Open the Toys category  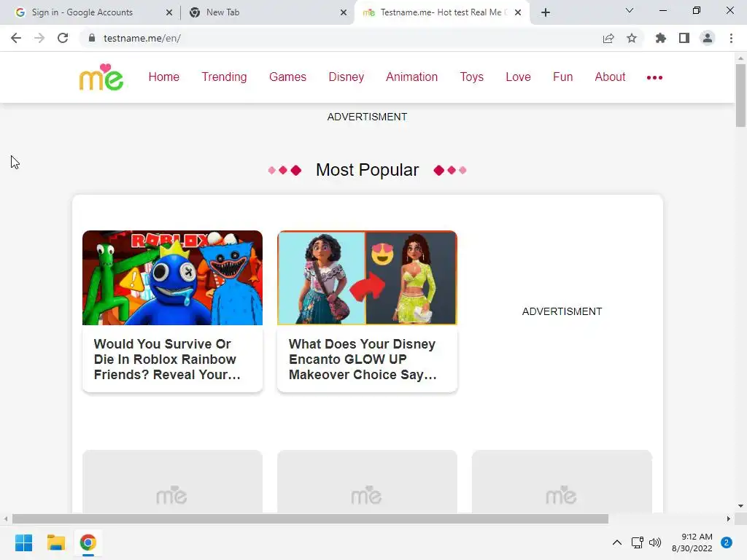[472, 77]
